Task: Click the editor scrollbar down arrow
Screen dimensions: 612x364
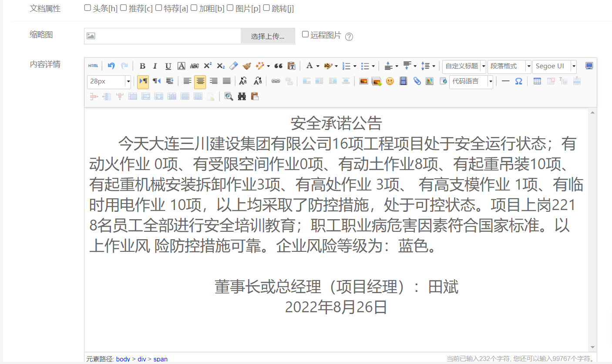Action: pyautogui.click(x=592, y=347)
